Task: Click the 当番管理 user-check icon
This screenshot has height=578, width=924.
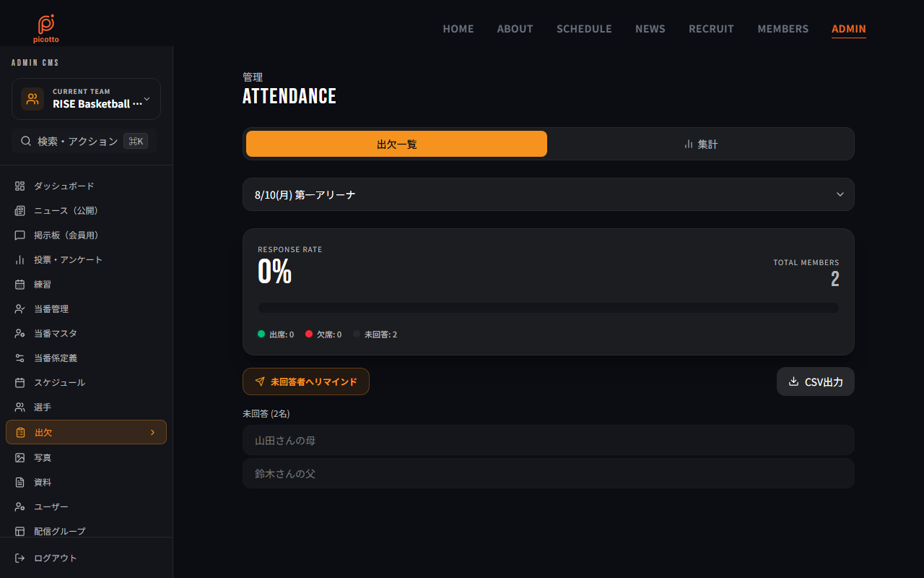Action: [x=20, y=309]
